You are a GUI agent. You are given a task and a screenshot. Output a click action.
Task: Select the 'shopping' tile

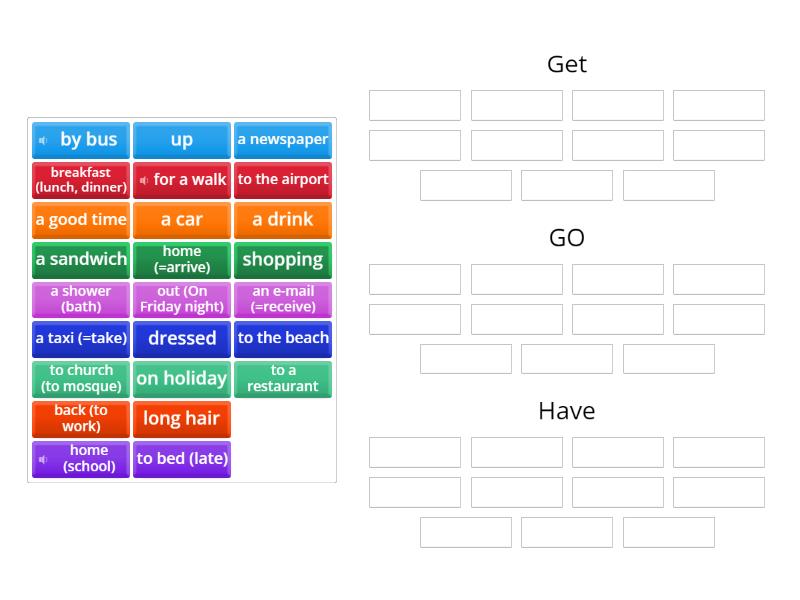click(x=283, y=260)
